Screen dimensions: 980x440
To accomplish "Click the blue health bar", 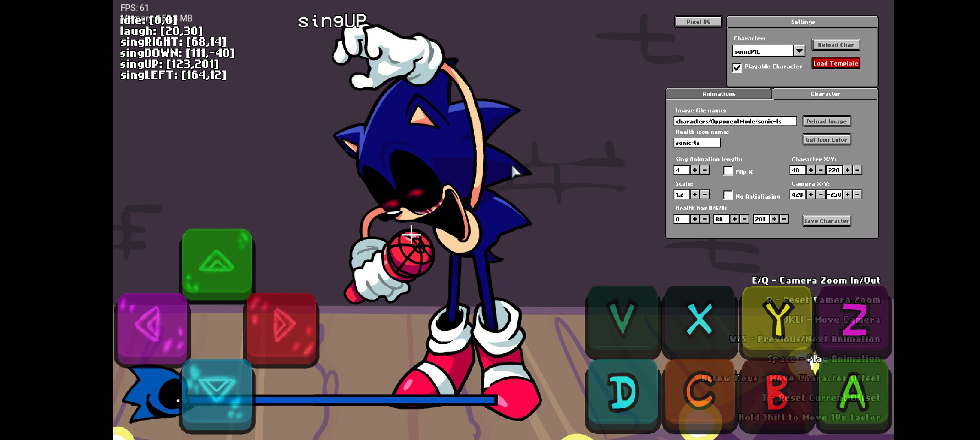I will 340,400.
